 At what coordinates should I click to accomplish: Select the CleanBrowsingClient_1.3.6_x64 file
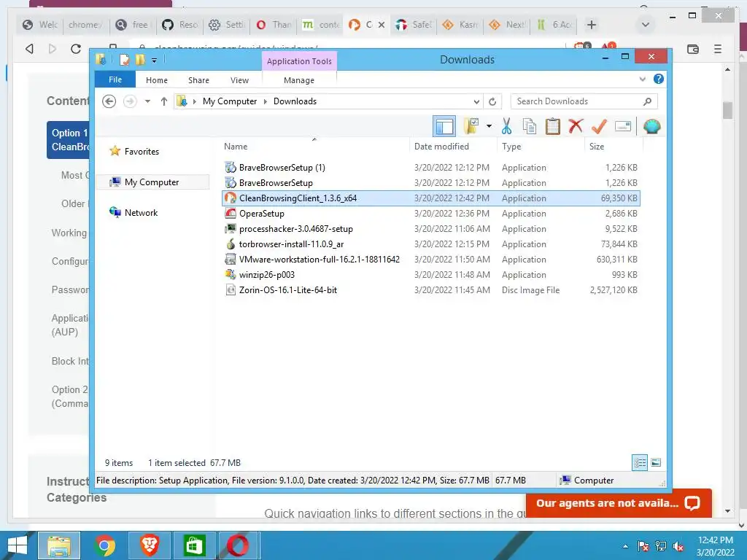point(431,198)
